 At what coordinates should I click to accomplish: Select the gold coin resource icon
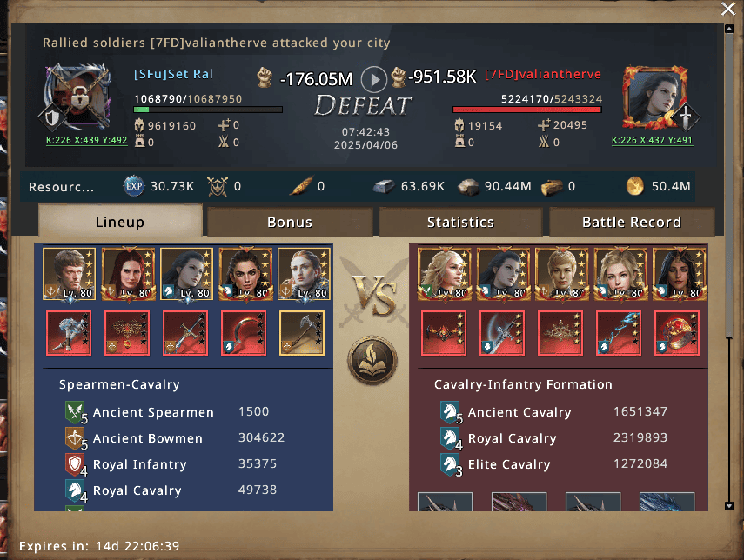coord(635,186)
